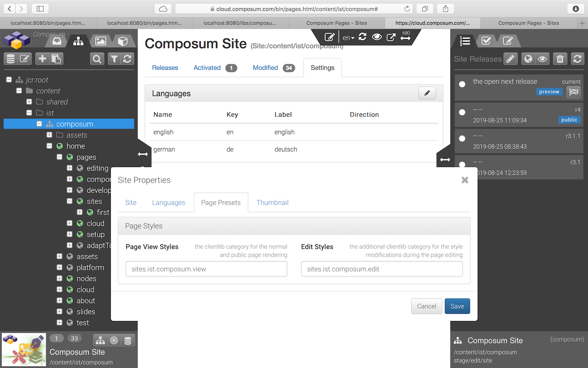Open the tree filter funnel
Image resolution: width=588 pixels, height=368 pixels.
pyautogui.click(x=114, y=59)
